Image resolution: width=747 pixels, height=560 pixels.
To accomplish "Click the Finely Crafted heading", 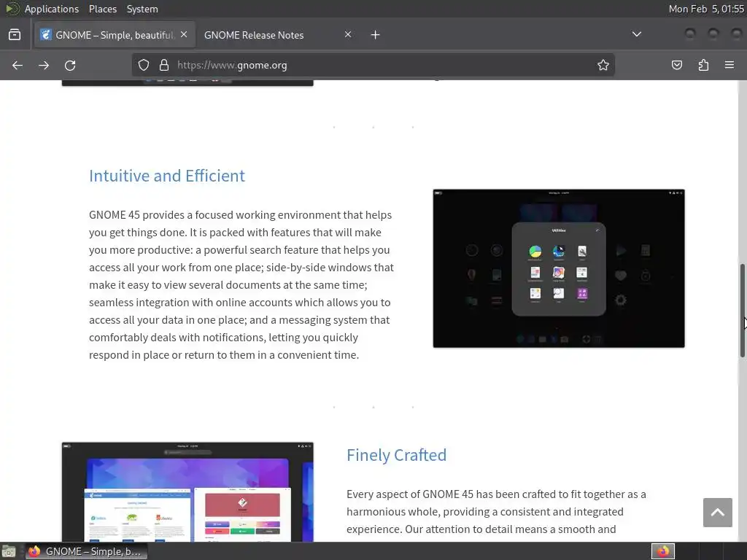I will 396,455.
